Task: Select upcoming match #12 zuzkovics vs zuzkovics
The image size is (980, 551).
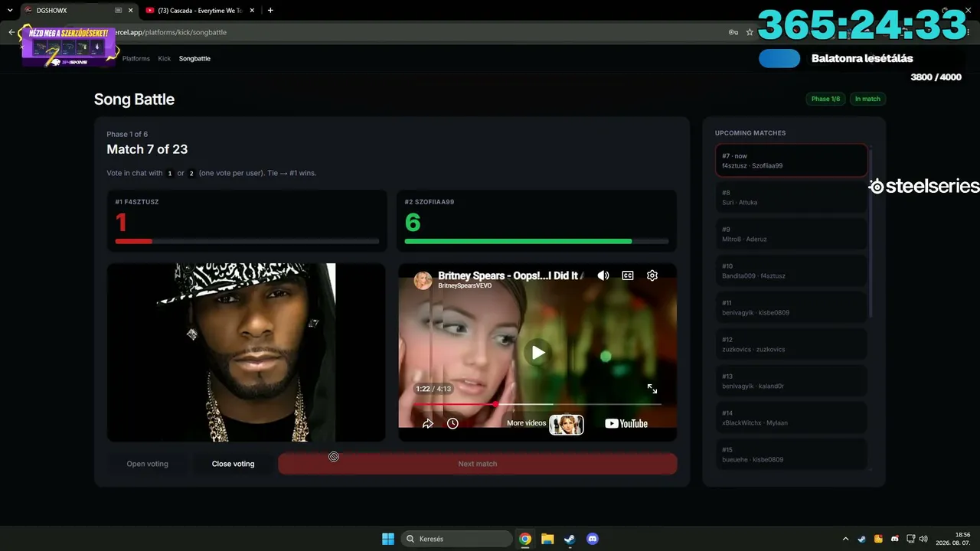Action: click(791, 344)
